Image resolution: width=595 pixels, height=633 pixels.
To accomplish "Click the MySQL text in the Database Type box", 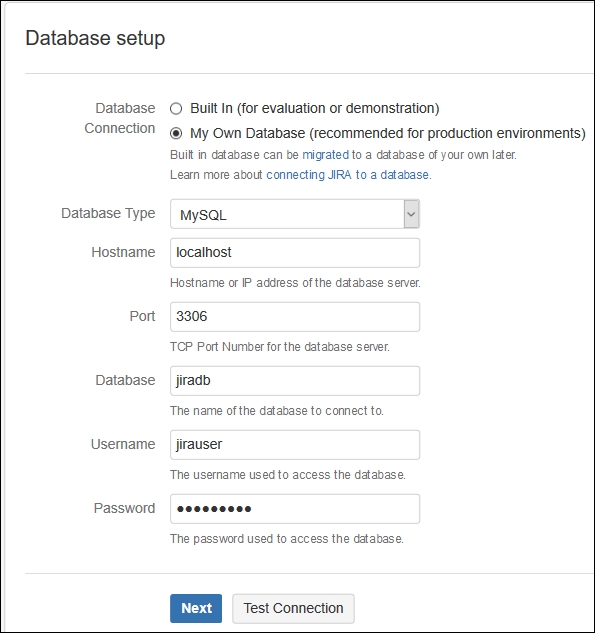I will click(x=203, y=215).
